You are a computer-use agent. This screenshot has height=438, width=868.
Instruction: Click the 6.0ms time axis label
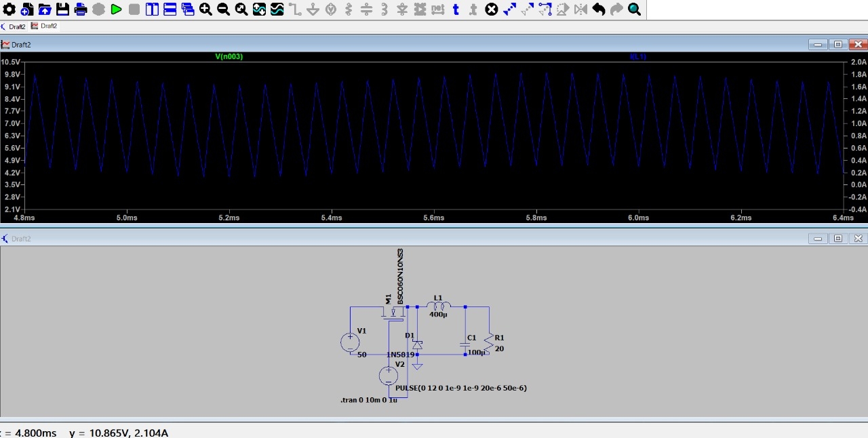pos(638,218)
